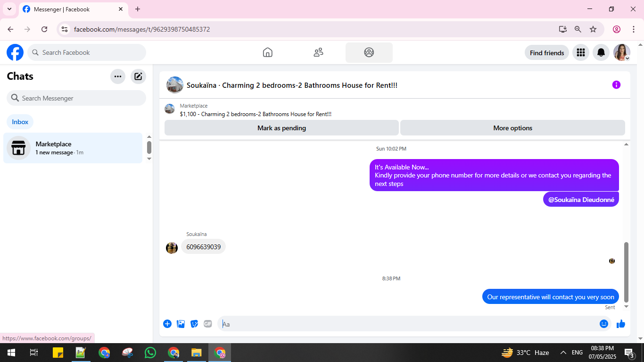Click the Marketplace store icon in chat list

click(x=18, y=148)
